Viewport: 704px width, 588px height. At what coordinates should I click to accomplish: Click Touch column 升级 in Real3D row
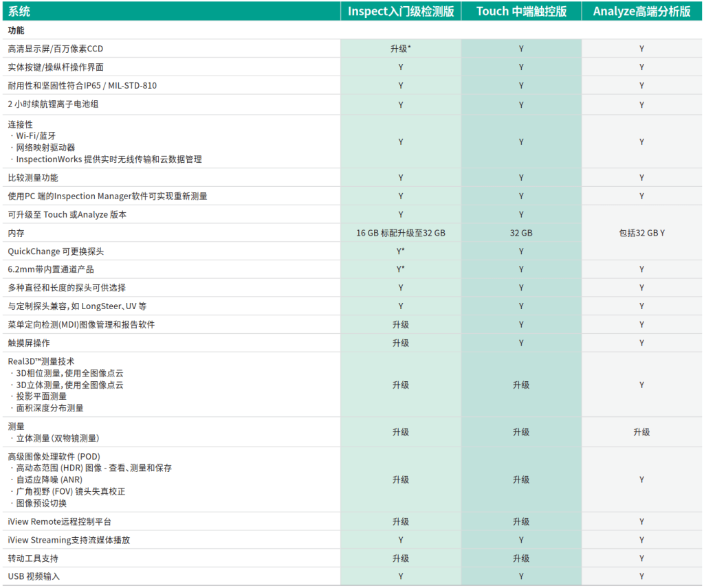tap(521, 385)
